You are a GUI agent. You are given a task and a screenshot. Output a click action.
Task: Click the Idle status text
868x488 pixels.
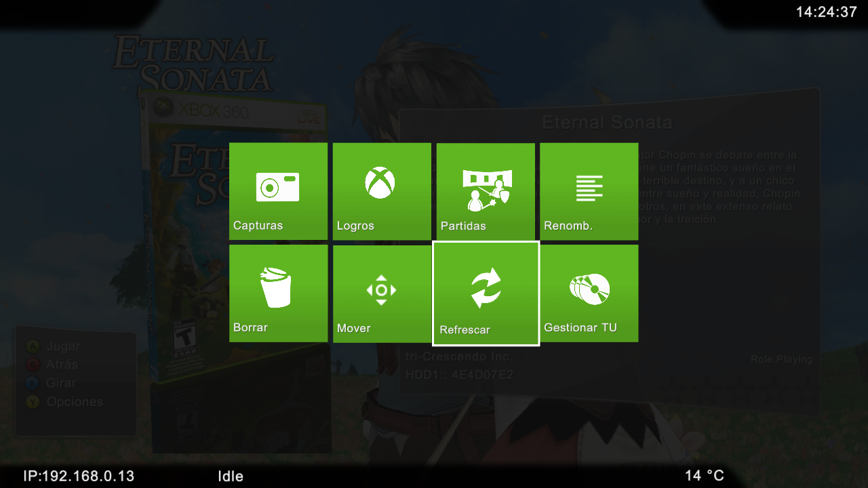click(231, 476)
